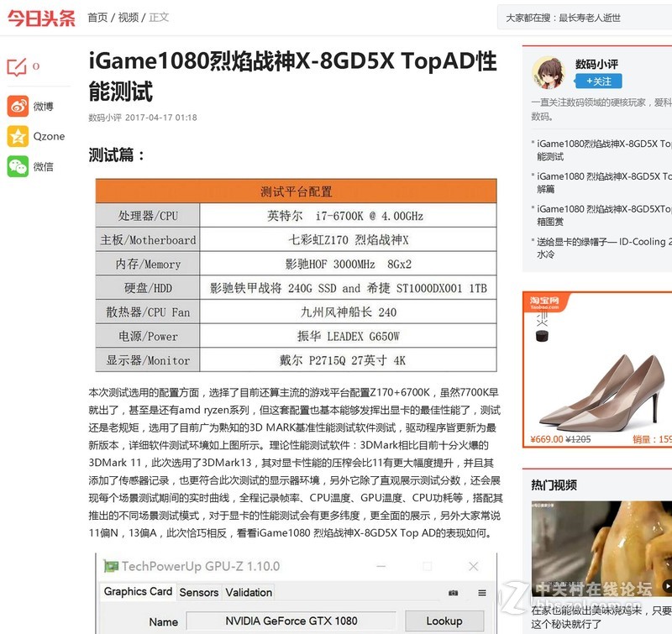Share via the 微博 icon

tap(18, 106)
